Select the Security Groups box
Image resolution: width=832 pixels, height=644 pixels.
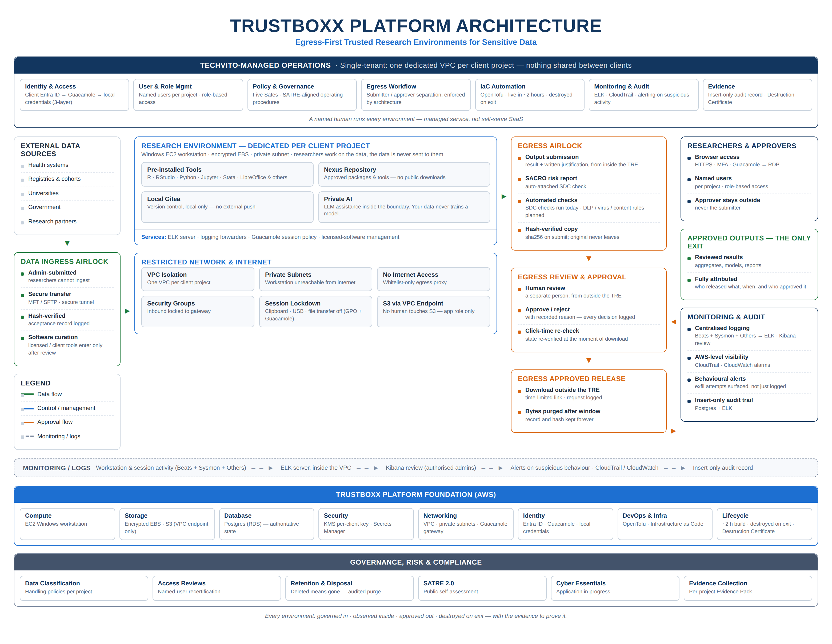(x=198, y=312)
